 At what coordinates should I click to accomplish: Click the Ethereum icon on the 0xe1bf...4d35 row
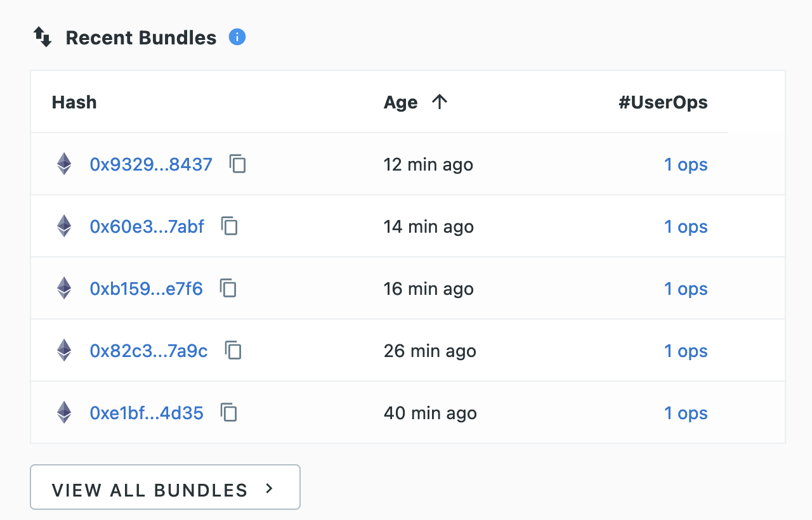[63, 412]
